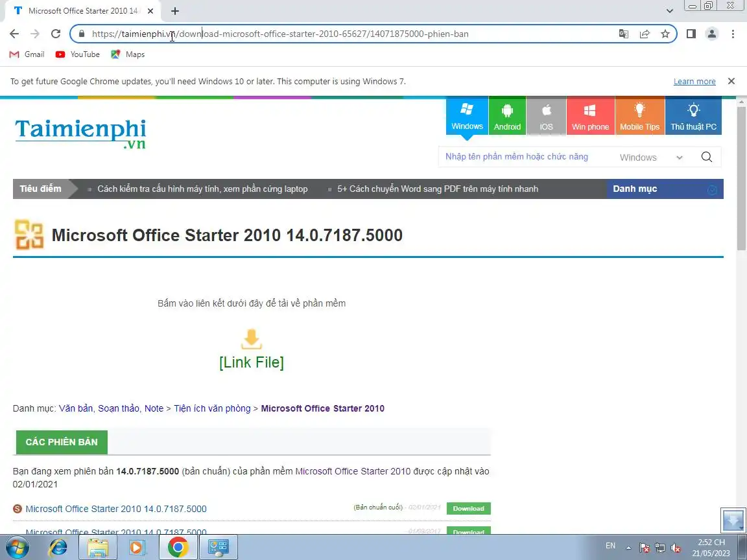Select the Thủ thuật PC category tab
The image size is (747, 560).
(694, 116)
